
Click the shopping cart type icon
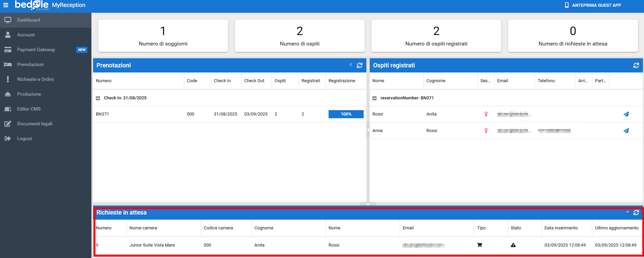(479, 245)
